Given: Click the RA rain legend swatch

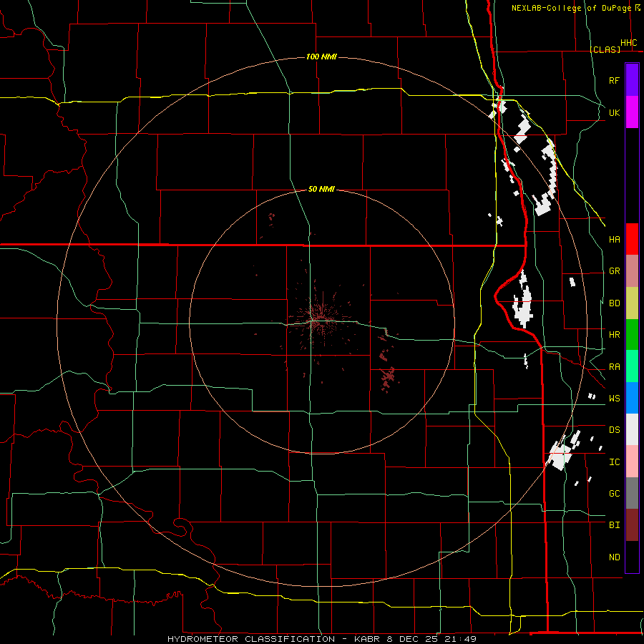Looking at the screenshot, I should pos(632,366).
